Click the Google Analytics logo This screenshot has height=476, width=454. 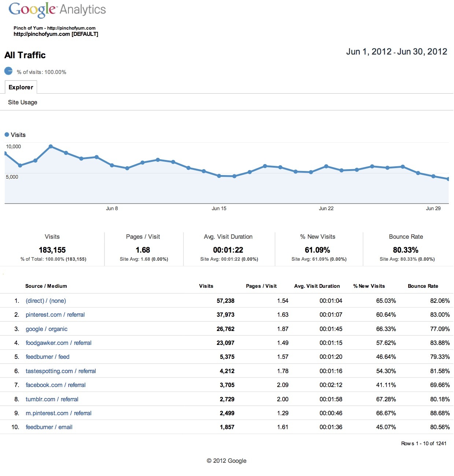pyautogui.click(x=57, y=10)
